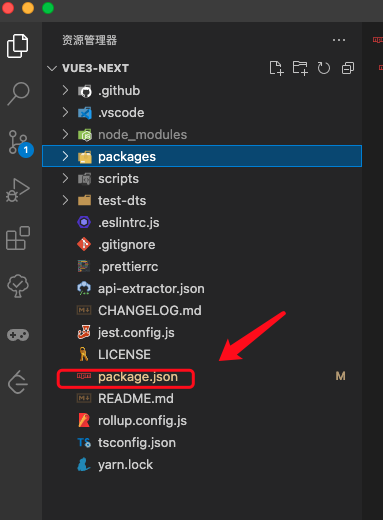Screen dimensions: 383x520
Task: Click the TypeScript icon beside tsconfig.json
Action: point(84,443)
